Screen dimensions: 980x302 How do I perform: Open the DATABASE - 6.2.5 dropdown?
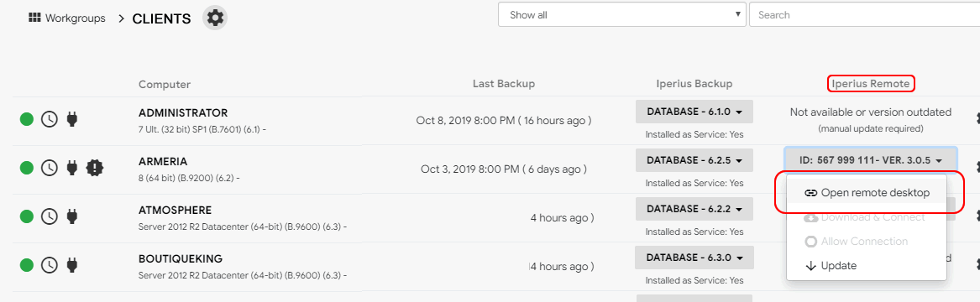point(694,160)
